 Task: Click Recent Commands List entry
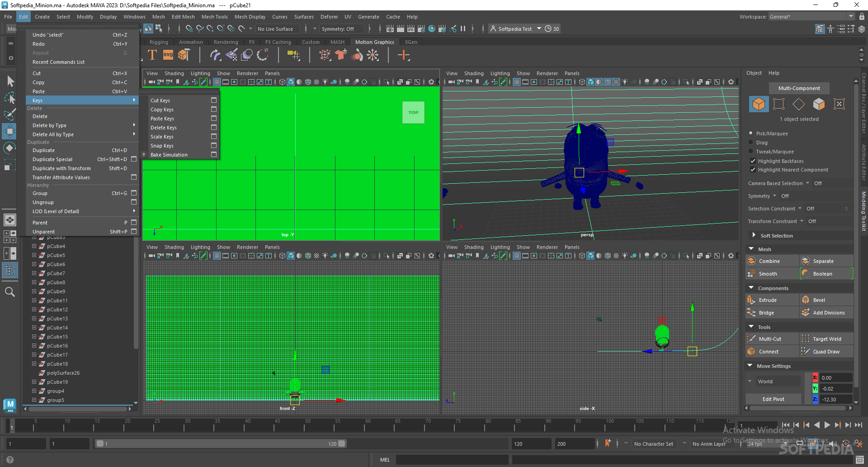[x=82, y=62]
